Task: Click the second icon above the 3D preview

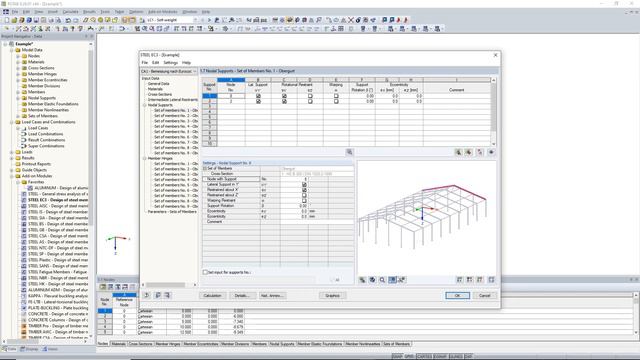Action: pos(469,152)
